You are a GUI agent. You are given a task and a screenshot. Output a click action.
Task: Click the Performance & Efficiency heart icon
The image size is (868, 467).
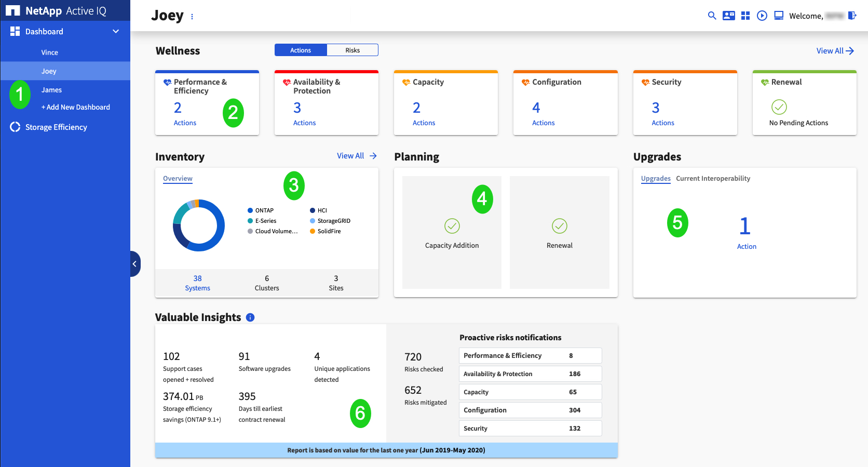tap(168, 82)
